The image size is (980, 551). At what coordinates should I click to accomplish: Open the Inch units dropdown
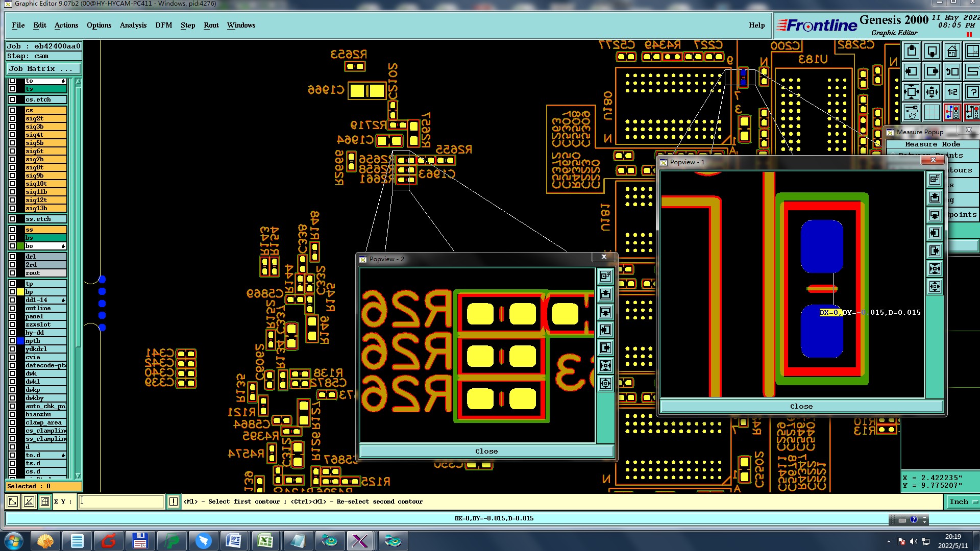963,502
